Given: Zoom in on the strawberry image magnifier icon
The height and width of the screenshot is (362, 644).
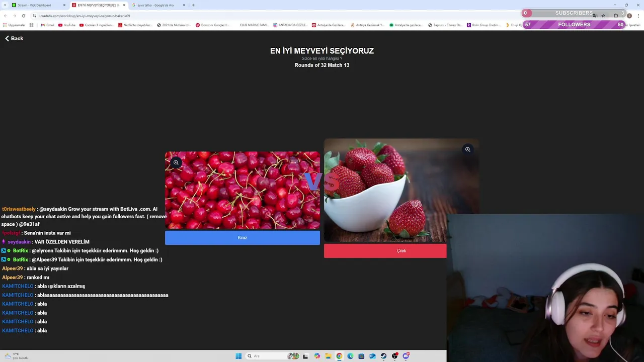Looking at the screenshot, I should coord(468,149).
